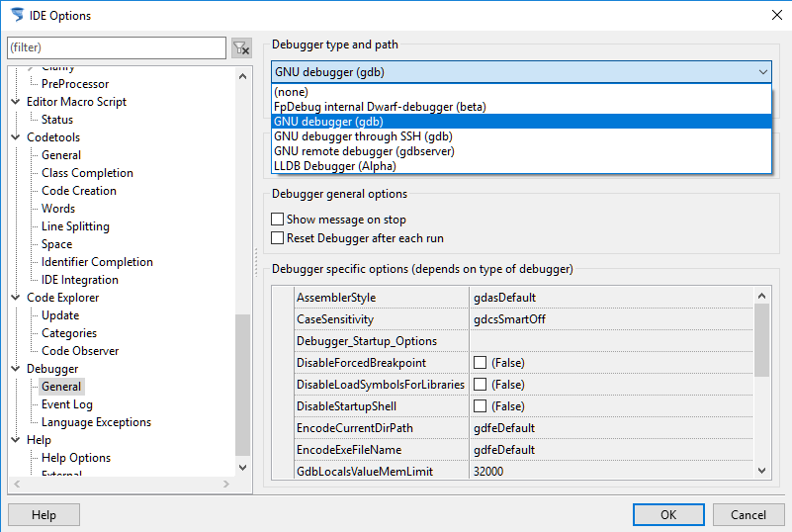The width and height of the screenshot is (792, 532).
Task: Collapse the Help tree node
Action: click(16, 440)
